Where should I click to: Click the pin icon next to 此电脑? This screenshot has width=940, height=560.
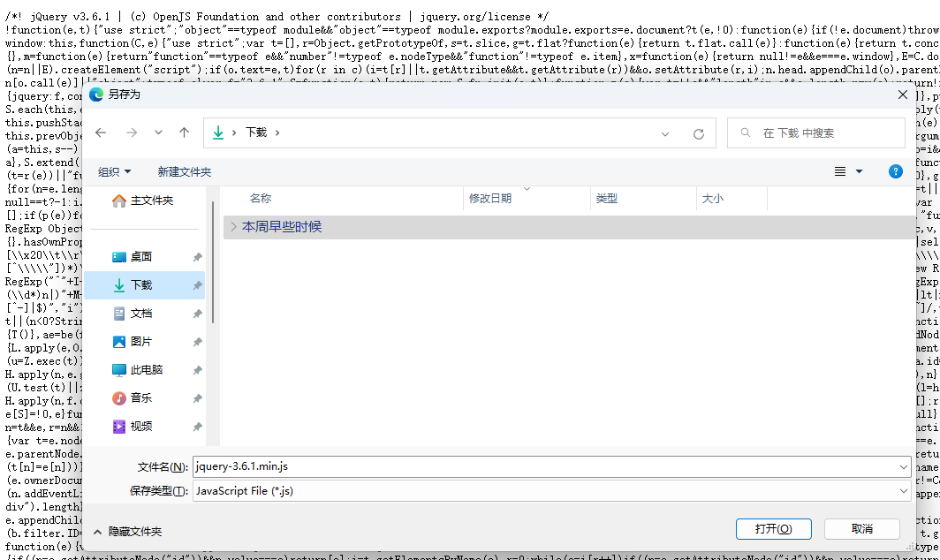click(x=197, y=370)
